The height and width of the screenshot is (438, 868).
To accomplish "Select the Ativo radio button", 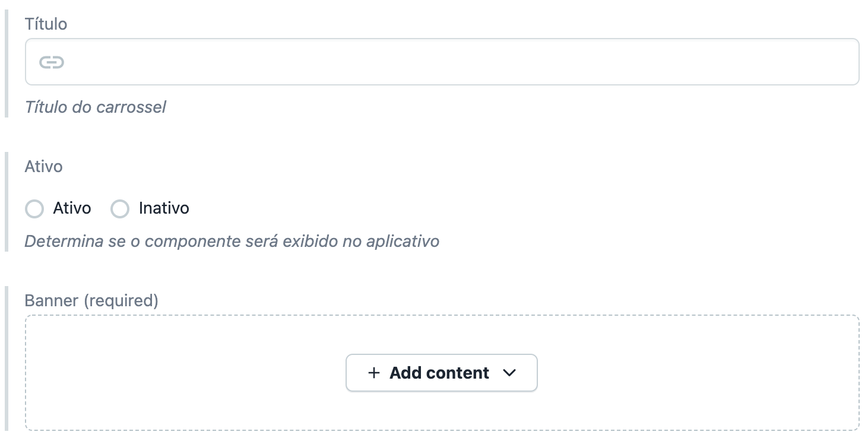I will click(x=34, y=209).
